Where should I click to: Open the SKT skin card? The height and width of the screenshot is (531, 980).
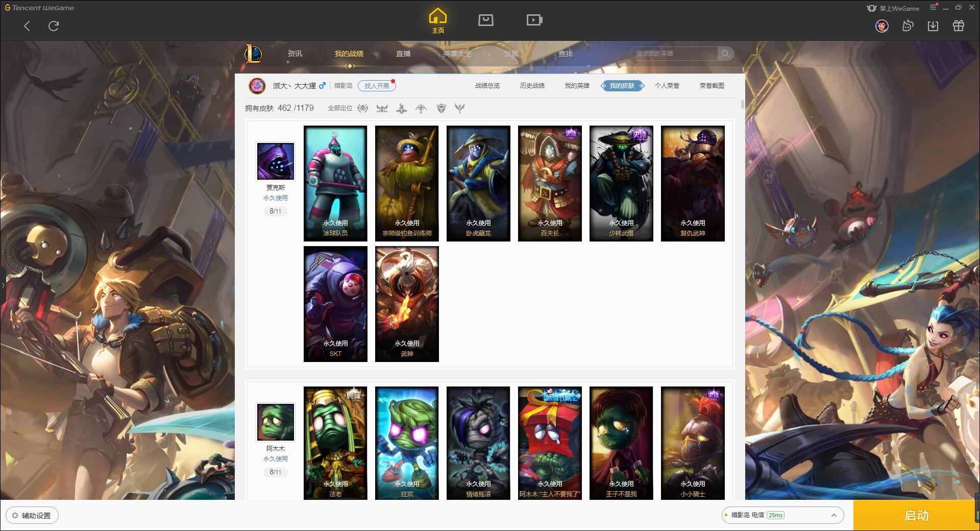point(335,304)
